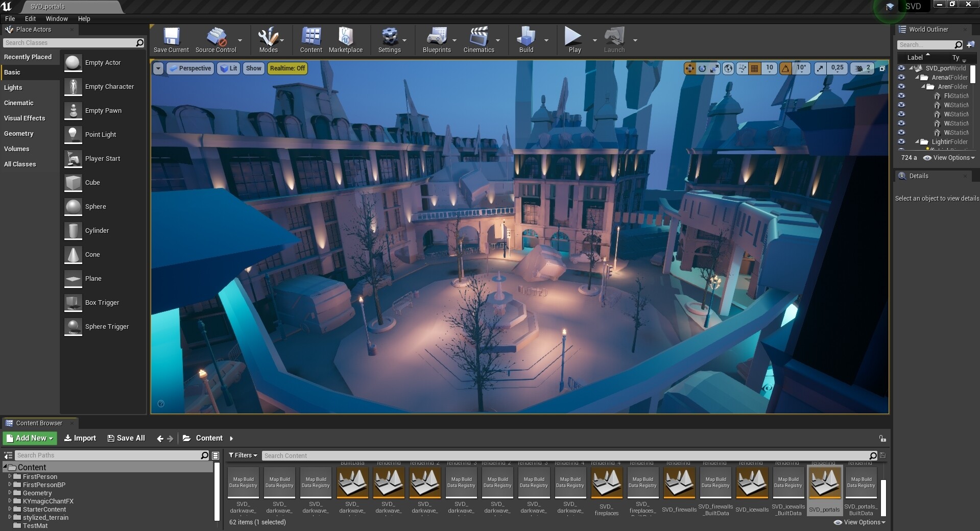Open the Window menu
980x531 pixels.
click(x=56, y=18)
